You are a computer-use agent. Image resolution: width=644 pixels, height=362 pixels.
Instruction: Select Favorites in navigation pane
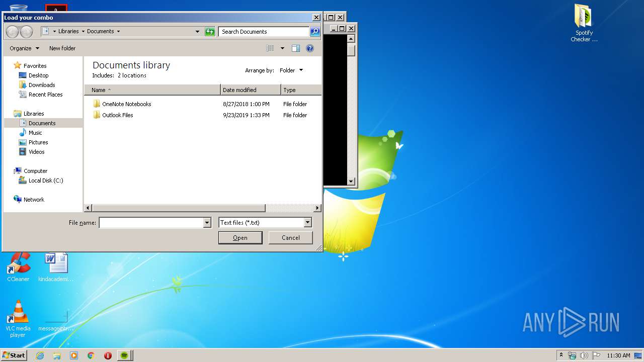[x=35, y=66]
